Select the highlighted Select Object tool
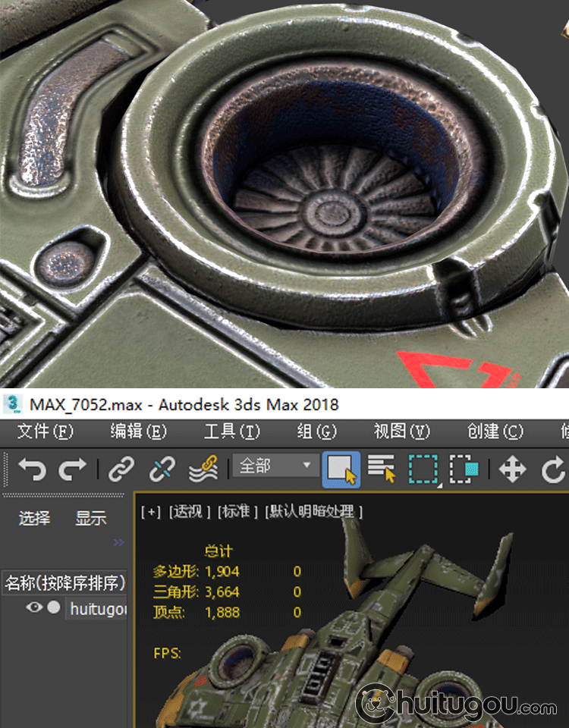 click(341, 469)
